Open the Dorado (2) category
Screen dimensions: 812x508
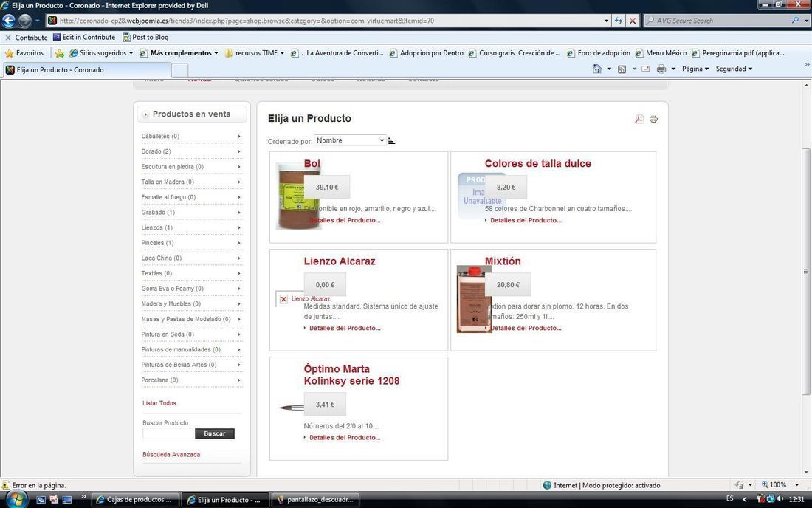191,151
